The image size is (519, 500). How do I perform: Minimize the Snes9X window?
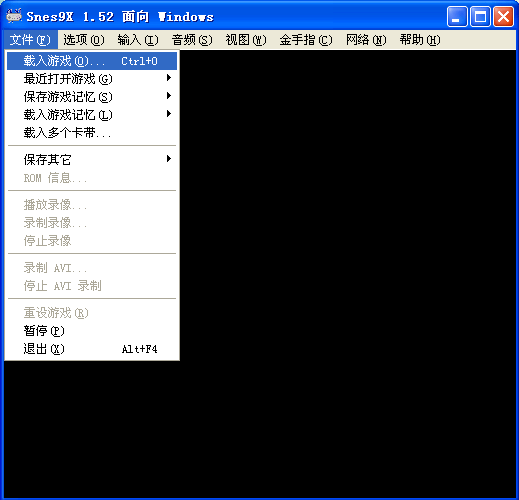pyautogui.click(x=457, y=16)
